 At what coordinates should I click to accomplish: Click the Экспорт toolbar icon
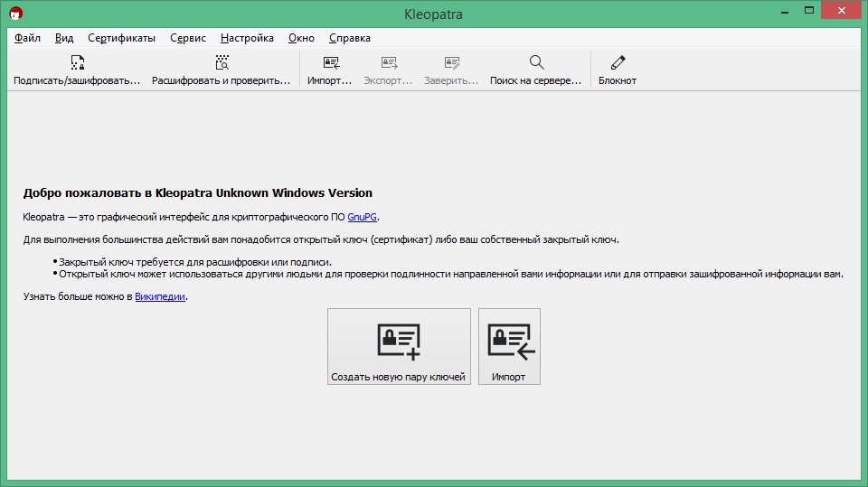click(389, 62)
